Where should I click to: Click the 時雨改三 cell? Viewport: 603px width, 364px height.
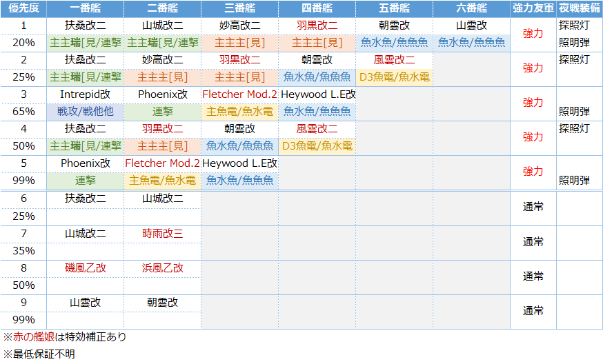163,233
